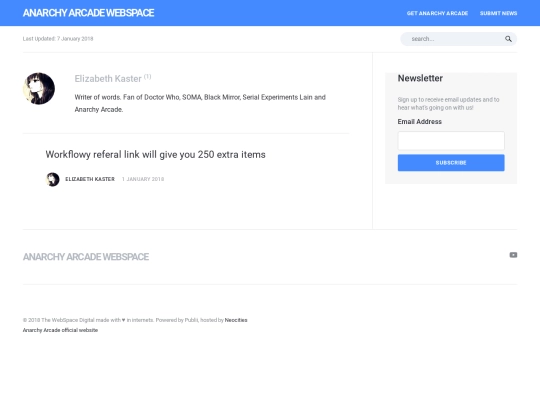The width and height of the screenshot is (540, 405).
Task: Open the YouTube icon in footer
Action: pos(513,255)
